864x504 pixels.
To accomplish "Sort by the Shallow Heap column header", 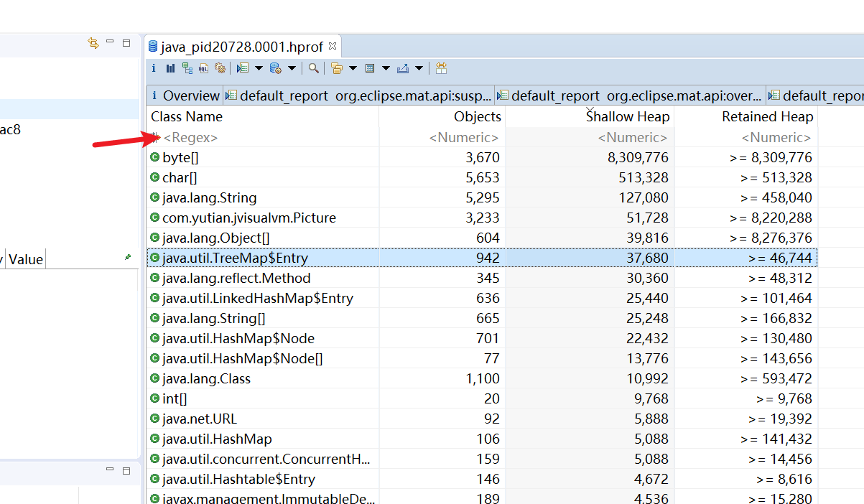I will click(x=627, y=116).
